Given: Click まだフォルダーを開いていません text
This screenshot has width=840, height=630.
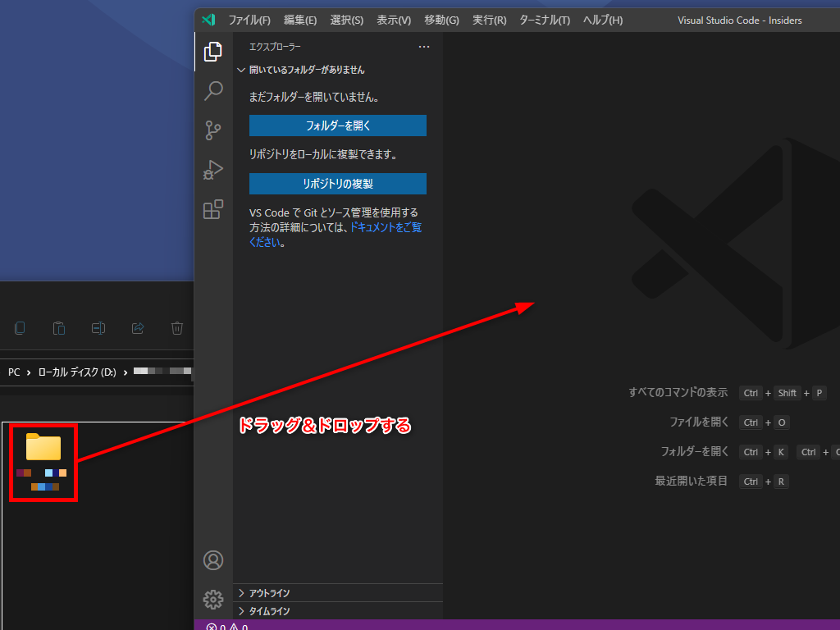Looking at the screenshot, I should [314, 97].
